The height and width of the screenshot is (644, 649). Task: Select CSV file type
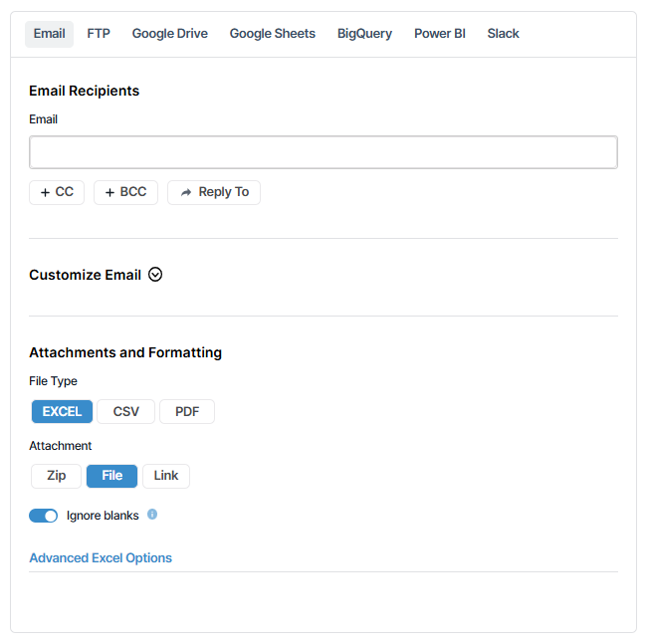click(126, 412)
